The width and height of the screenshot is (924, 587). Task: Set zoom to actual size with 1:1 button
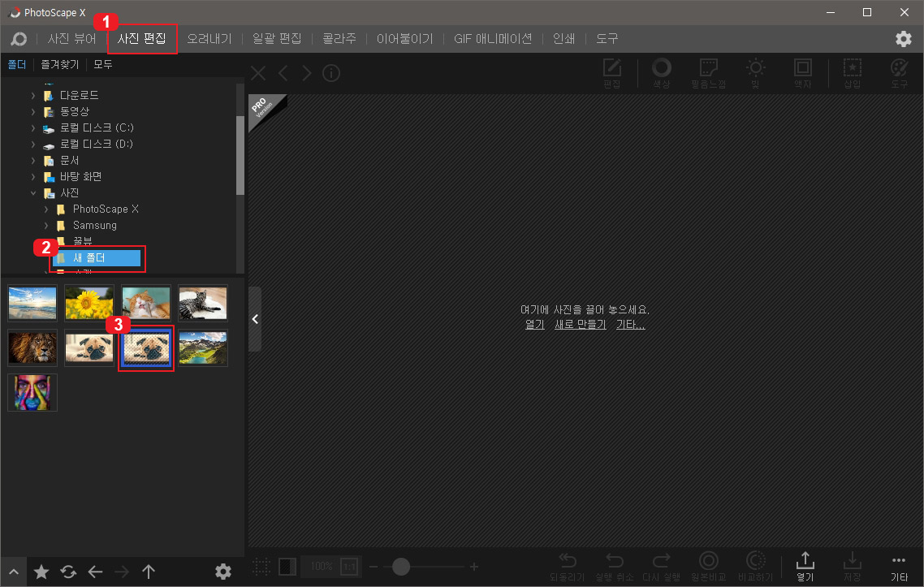(x=349, y=567)
